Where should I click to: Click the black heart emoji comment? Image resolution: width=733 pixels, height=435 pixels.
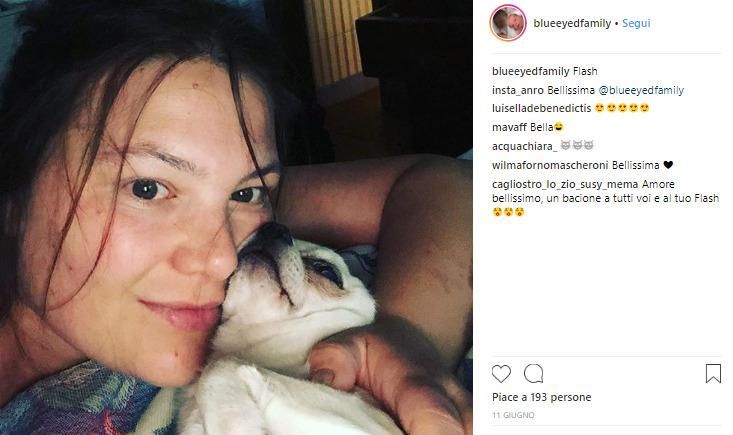tap(668, 165)
